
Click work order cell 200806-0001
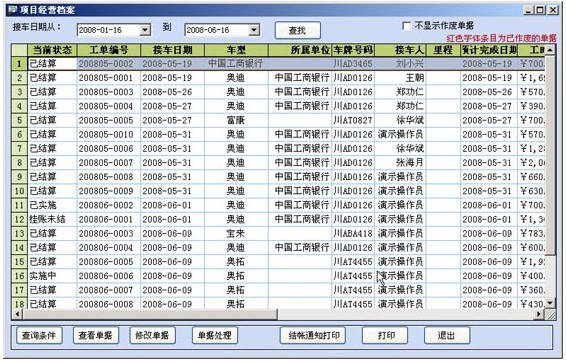tap(109, 219)
